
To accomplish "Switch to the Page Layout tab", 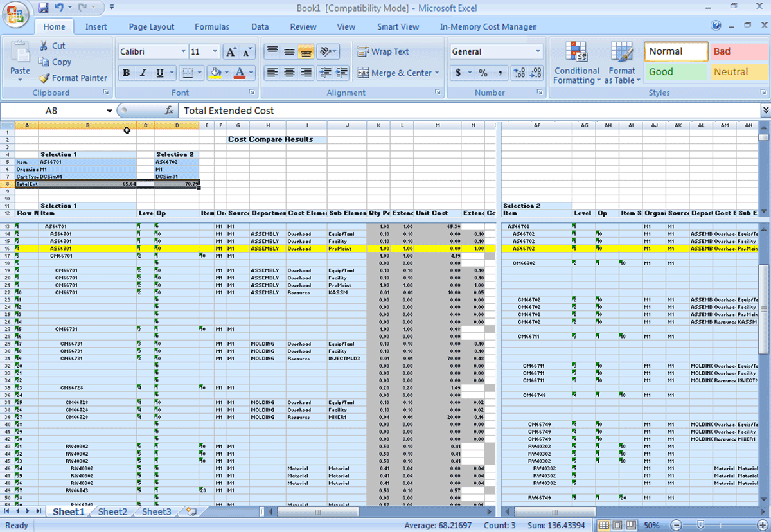I will 151,27.
